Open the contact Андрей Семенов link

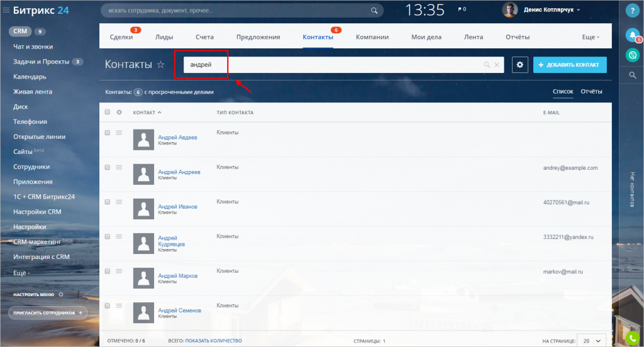[x=179, y=311]
